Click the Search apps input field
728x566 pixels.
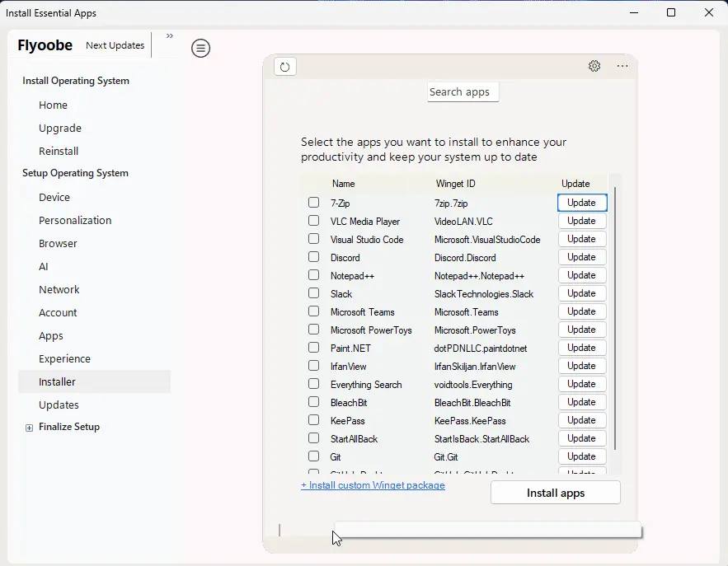463,92
